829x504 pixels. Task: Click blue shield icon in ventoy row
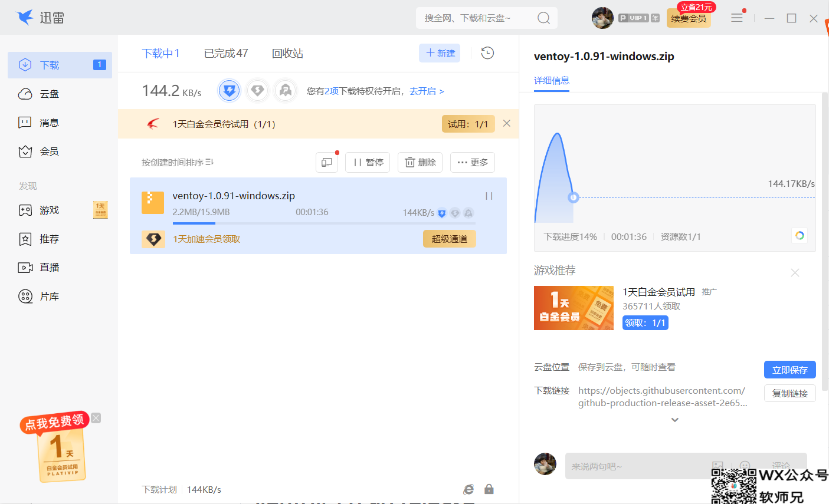click(x=441, y=213)
